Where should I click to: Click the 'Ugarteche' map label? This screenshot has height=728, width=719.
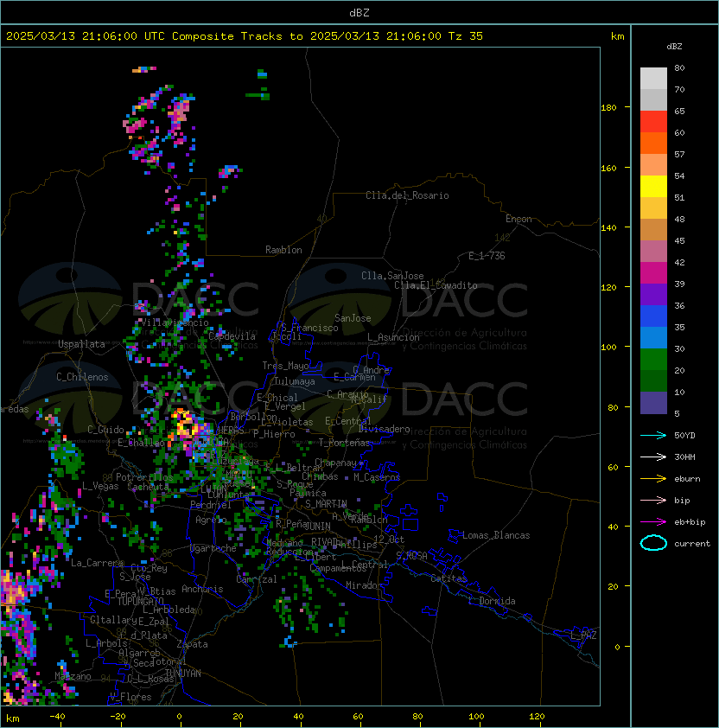pyautogui.click(x=213, y=548)
